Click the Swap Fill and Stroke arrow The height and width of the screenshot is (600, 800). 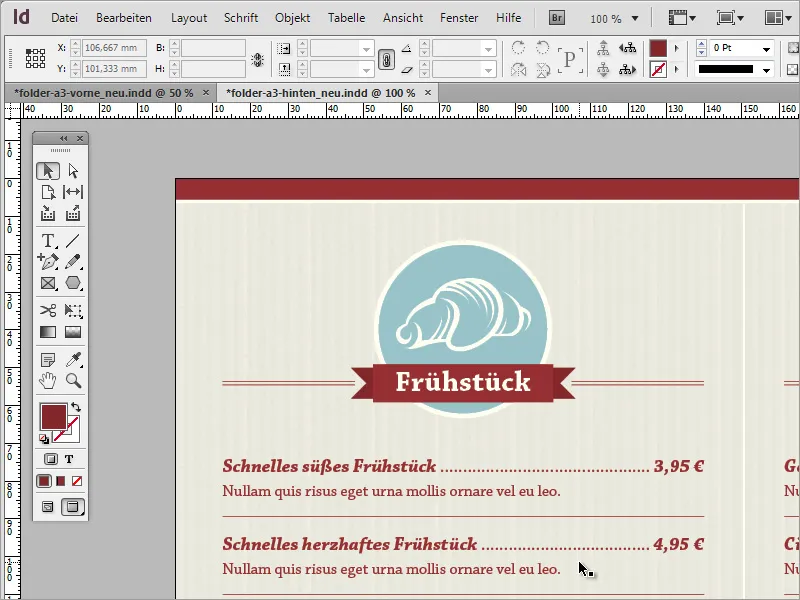click(x=76, y=407)
